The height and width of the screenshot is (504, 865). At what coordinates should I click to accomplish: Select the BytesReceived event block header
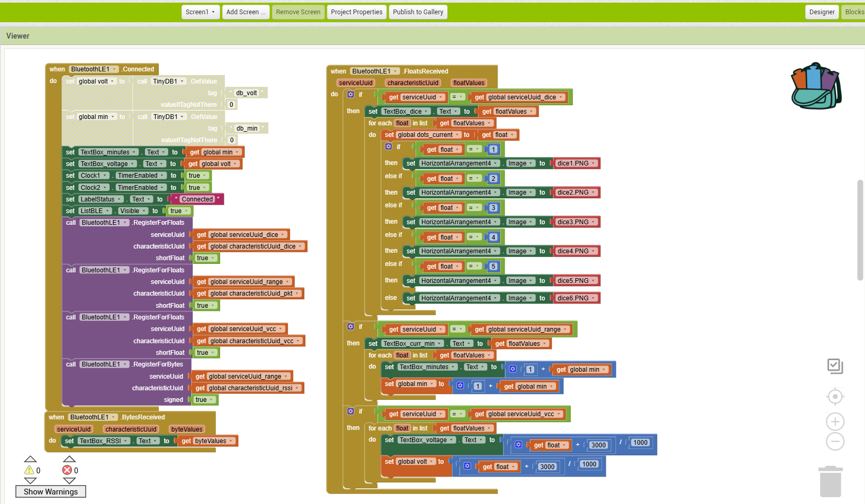(x=130, y=417)
